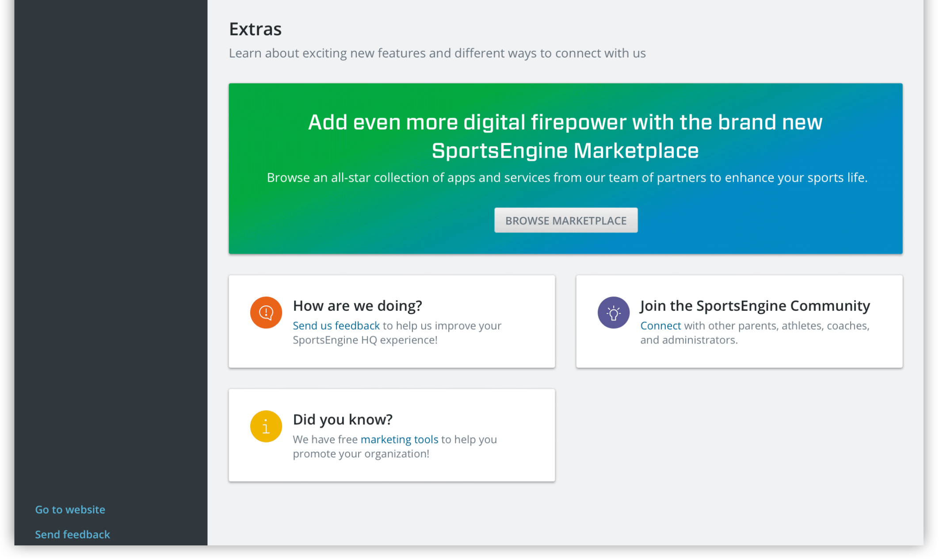Screen dimensions: 939x560
Task: Click the banner's all-star collection subtitle
Action: coord(567,178)
